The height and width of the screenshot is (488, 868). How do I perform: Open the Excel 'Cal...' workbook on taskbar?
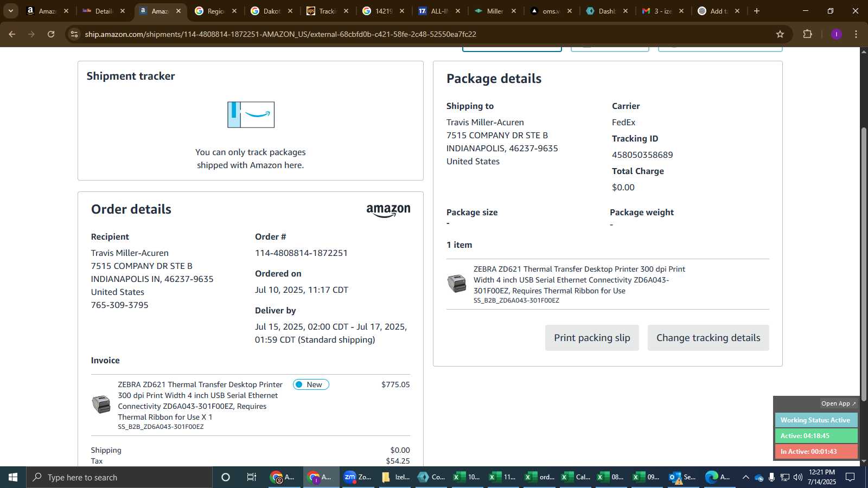point(575,477)
